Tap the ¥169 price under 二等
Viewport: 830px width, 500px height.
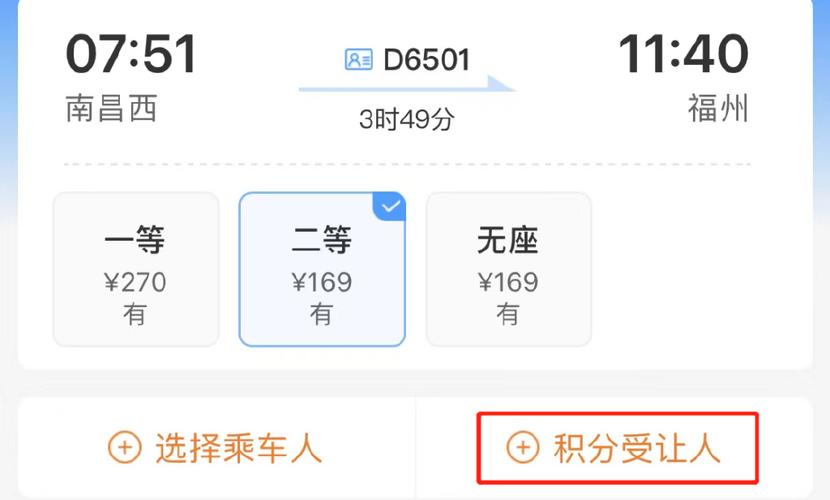point(322,282)
